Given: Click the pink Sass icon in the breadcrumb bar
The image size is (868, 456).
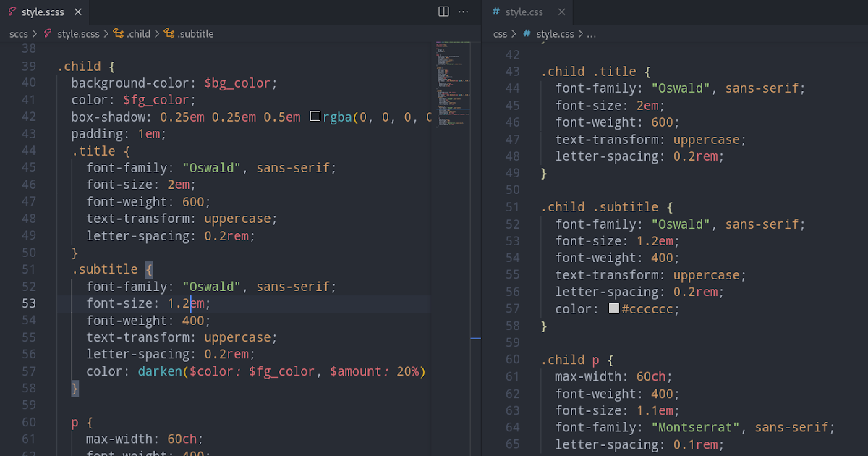Looking at the screenshot, I should [47, 33].
